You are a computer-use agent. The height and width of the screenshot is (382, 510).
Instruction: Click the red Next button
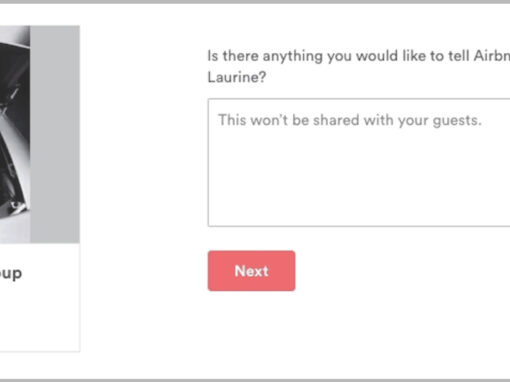[x=251, y=271]
